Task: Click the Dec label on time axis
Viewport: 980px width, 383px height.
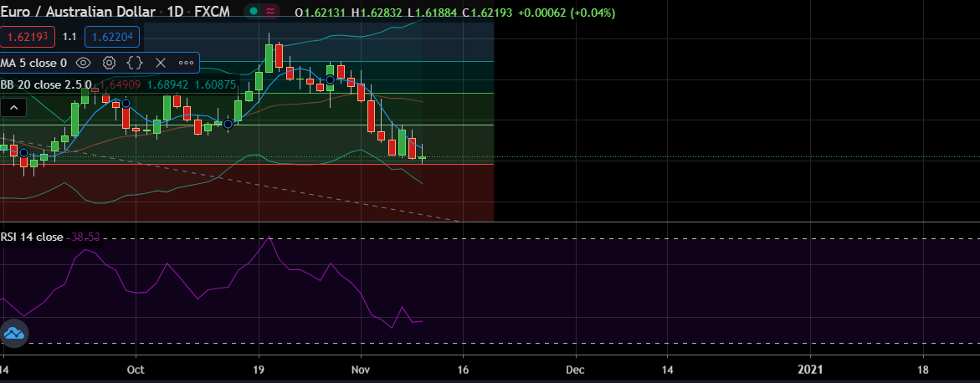Action: pos(576,370)
